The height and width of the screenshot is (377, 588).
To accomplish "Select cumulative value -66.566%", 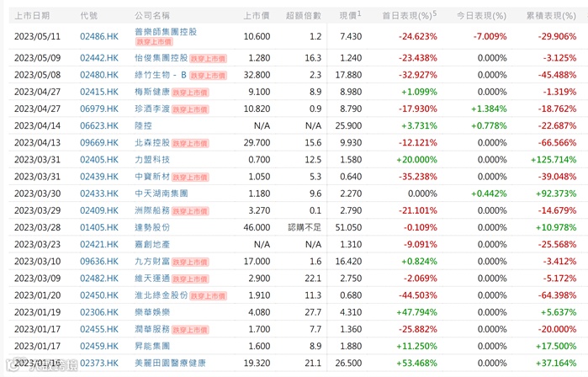I will pyautogui.click(x=557, y=142).
